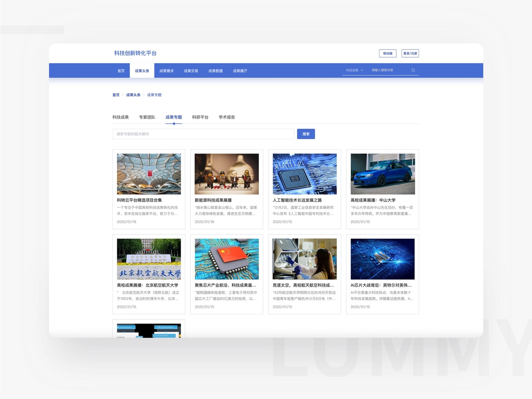Screen dimensions: 532x399
Task: Open the 成果需求 navigation item
Action: [x=166, y=71]
